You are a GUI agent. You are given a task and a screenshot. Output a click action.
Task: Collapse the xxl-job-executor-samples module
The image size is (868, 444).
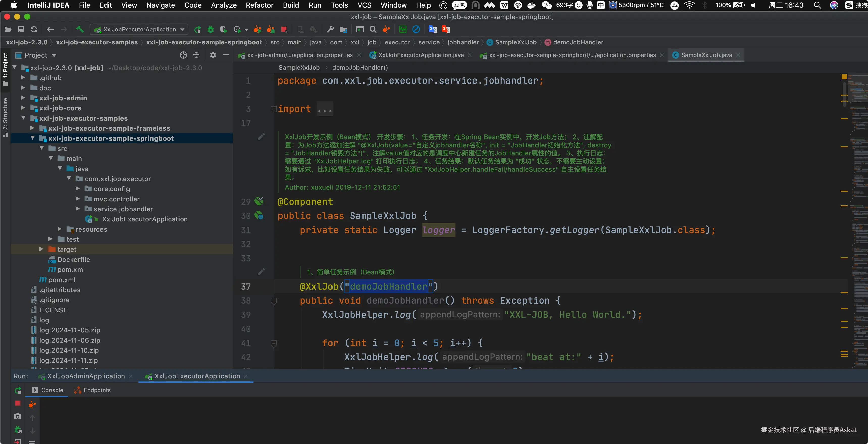click(x=23, y=118)
